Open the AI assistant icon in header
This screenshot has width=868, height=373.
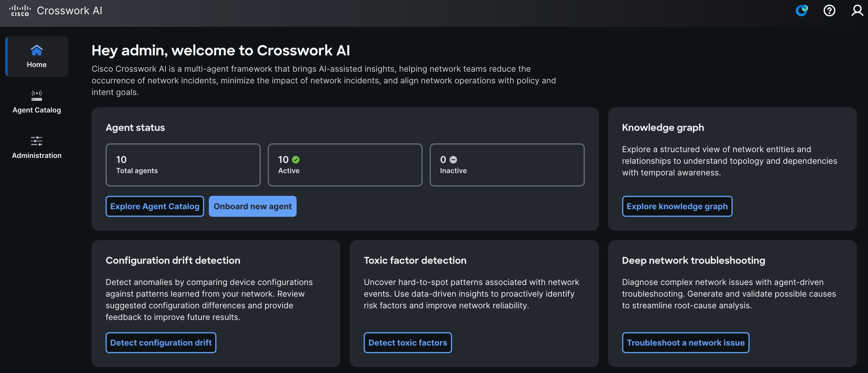[801, 10]
